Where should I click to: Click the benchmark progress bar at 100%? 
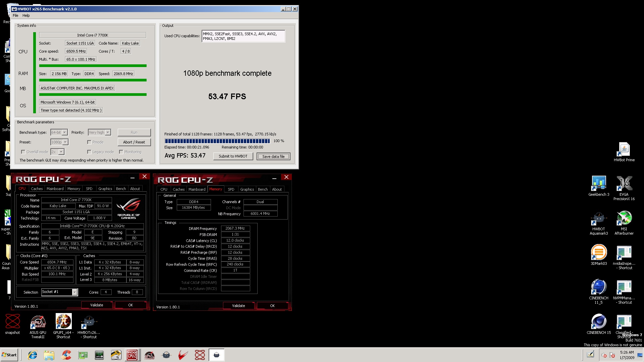[x=217, y=141]
